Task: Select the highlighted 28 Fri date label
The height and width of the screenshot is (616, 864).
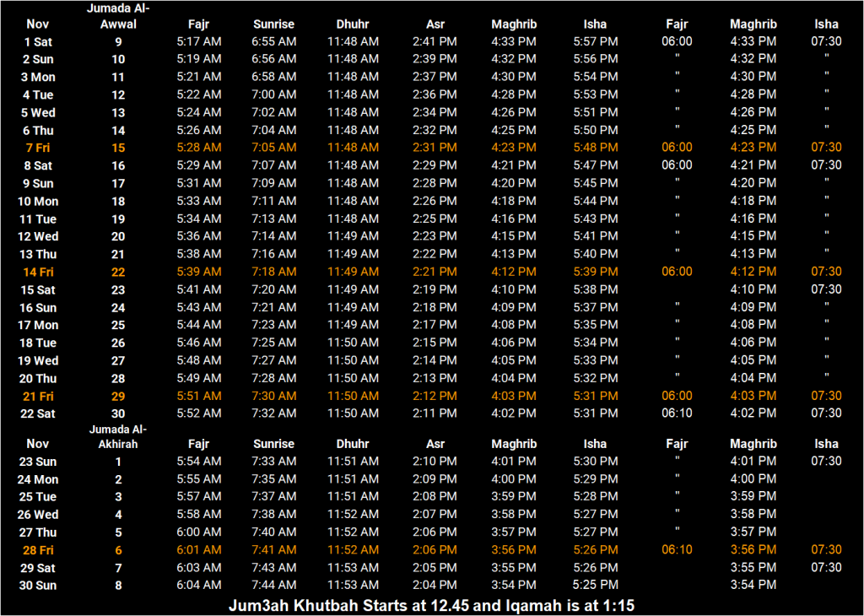Action: 38,549
